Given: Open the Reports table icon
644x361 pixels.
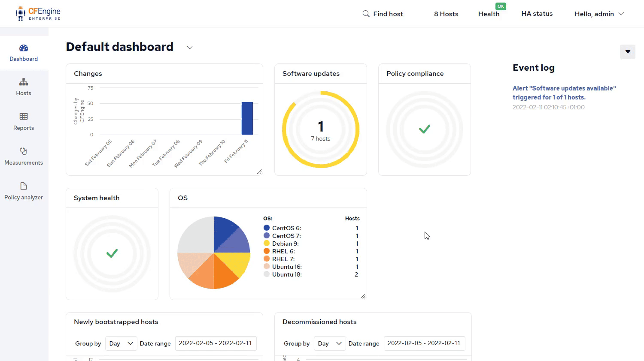Looking at the screenshot, I should point(24,116).
